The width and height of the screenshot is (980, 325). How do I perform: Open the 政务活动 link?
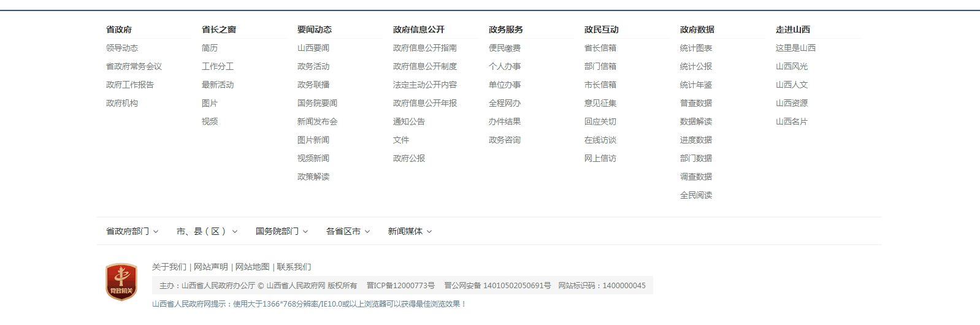coord(313,66)
